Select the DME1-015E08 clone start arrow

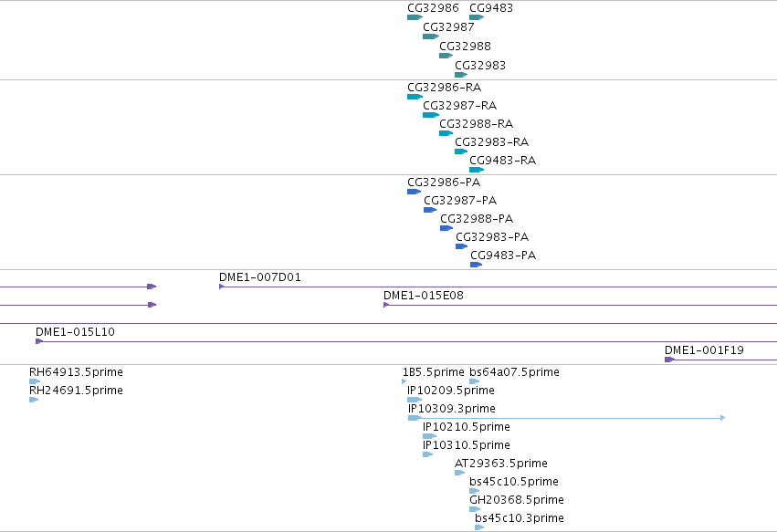pos(386,305)
